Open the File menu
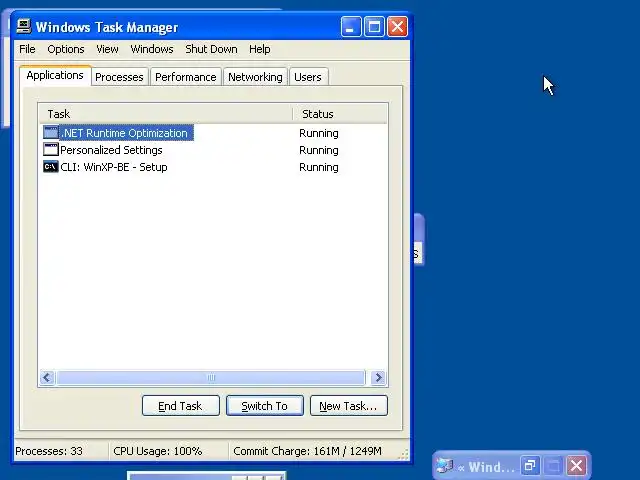640x480 pixels. (27, 49)
